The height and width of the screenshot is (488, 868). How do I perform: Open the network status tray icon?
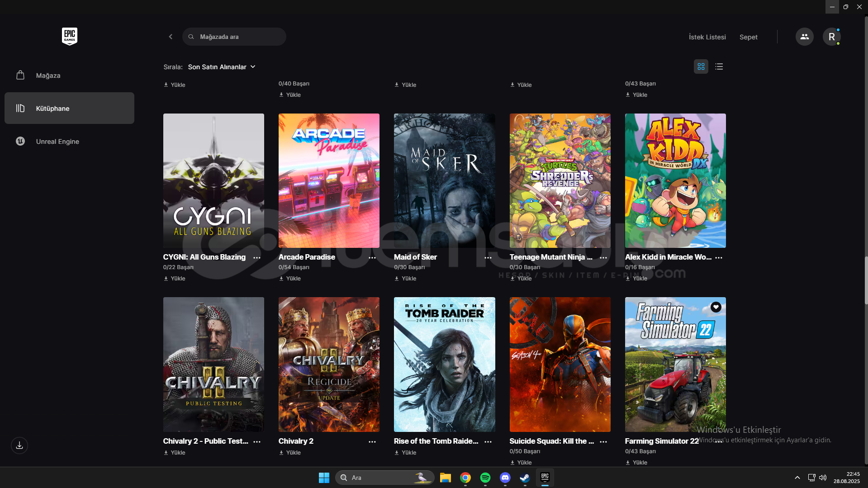coord(811,478)
